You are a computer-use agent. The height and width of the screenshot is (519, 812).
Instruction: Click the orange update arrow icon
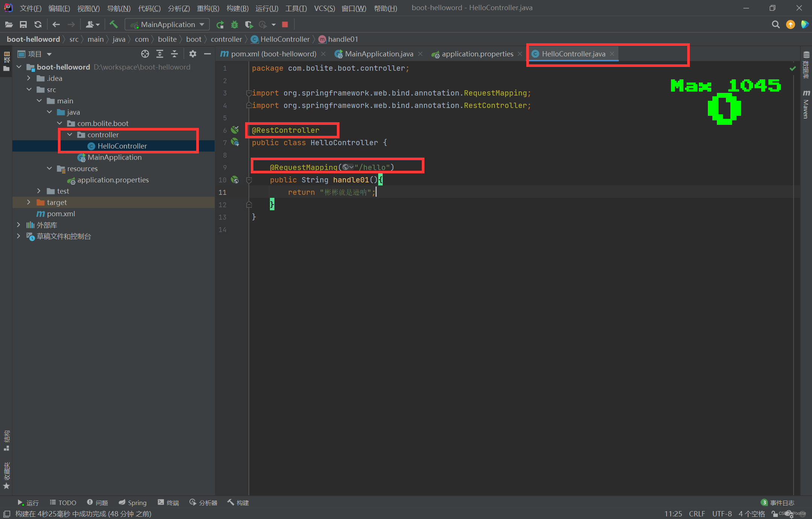[791, 25]
